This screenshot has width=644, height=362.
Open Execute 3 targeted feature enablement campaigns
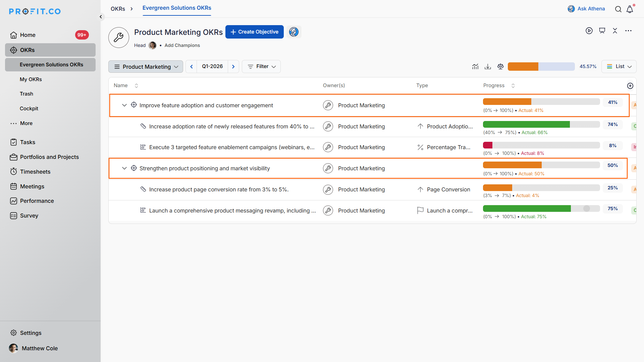pos(232,147)
